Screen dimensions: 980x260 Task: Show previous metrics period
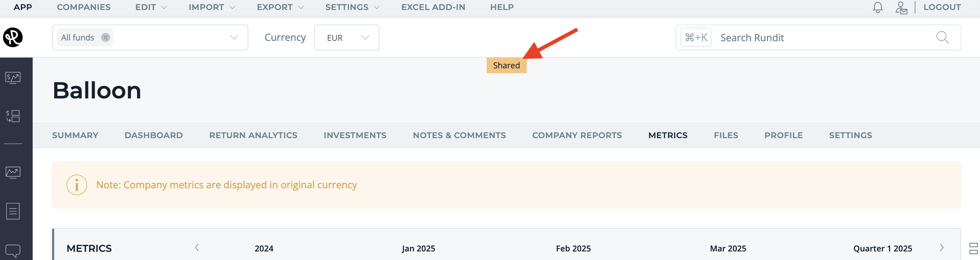coord(197,248)
